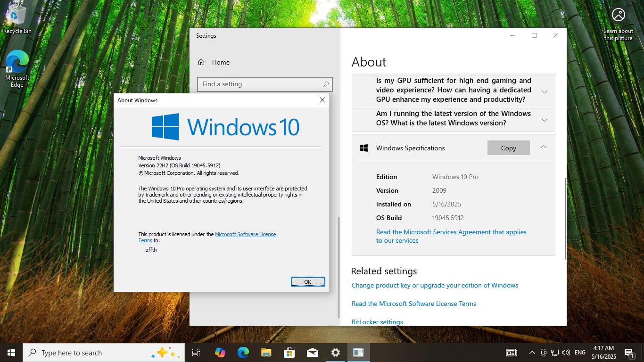Image resolution: width=644 pixels, height=362 pixels.
Task: Click the Home icon in Settings
Action: pyautogui.click(x=201, y=62)
